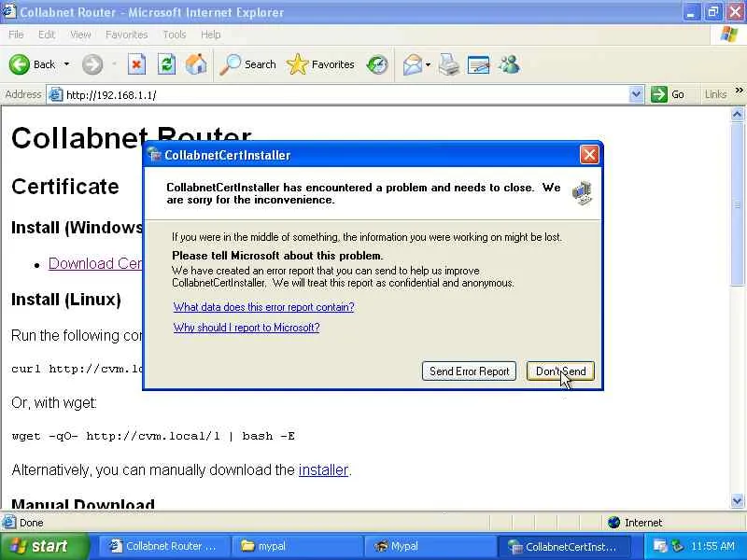Switch to CollabnetCertInst taskbar button

[x=564, y=546]
